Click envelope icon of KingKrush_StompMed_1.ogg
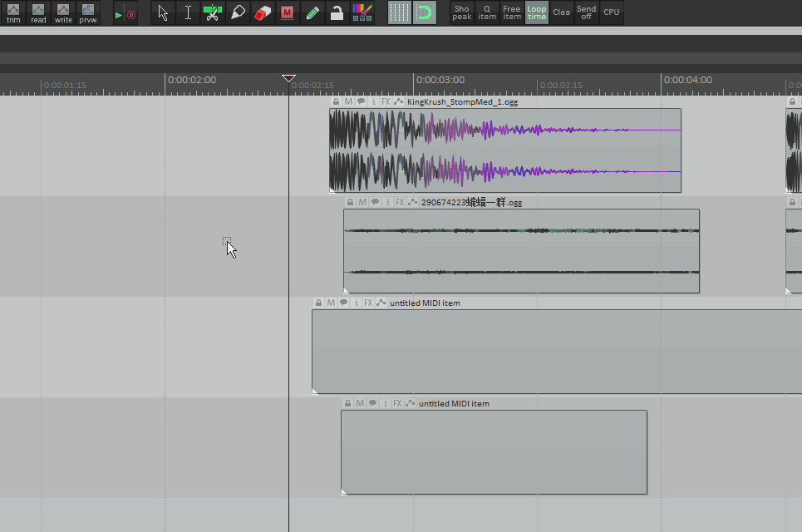Screen dimensions: 802x532 tap(398, 101)
